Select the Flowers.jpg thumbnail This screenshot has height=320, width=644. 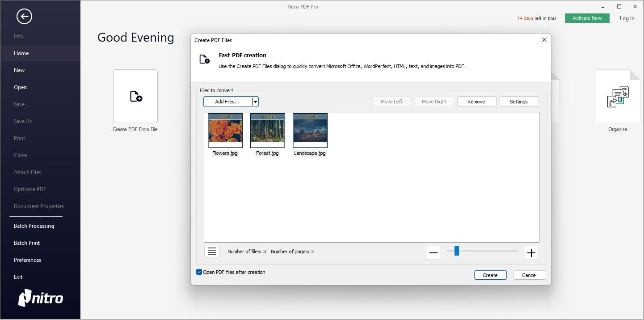225,131
